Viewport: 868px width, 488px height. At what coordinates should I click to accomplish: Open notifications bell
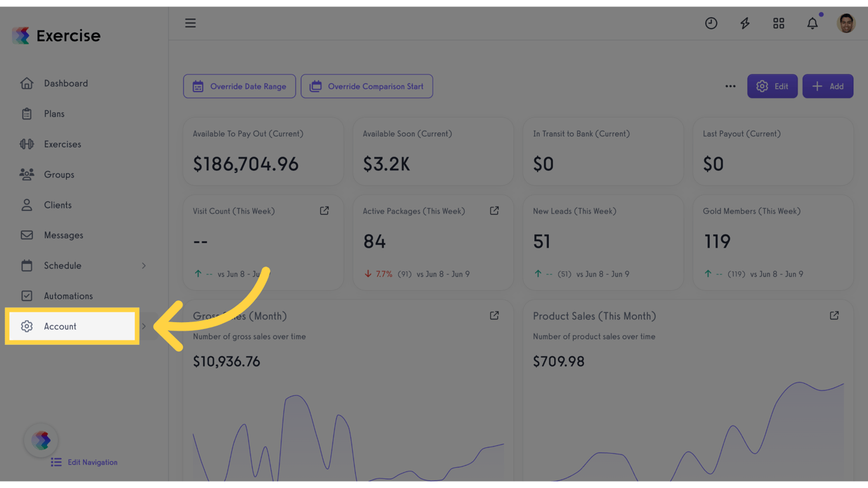[813, 24]
